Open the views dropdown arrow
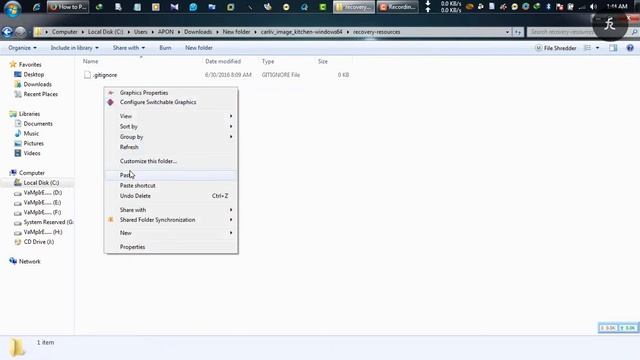The image size is (640, 360). tap(598, 48)
